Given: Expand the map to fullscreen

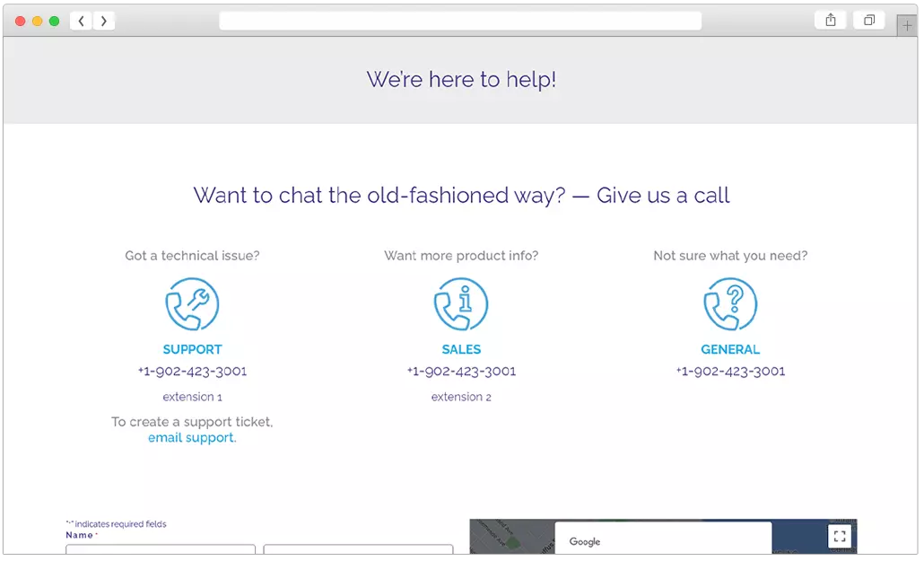Looking at the screenshot, I should [839, 537].
